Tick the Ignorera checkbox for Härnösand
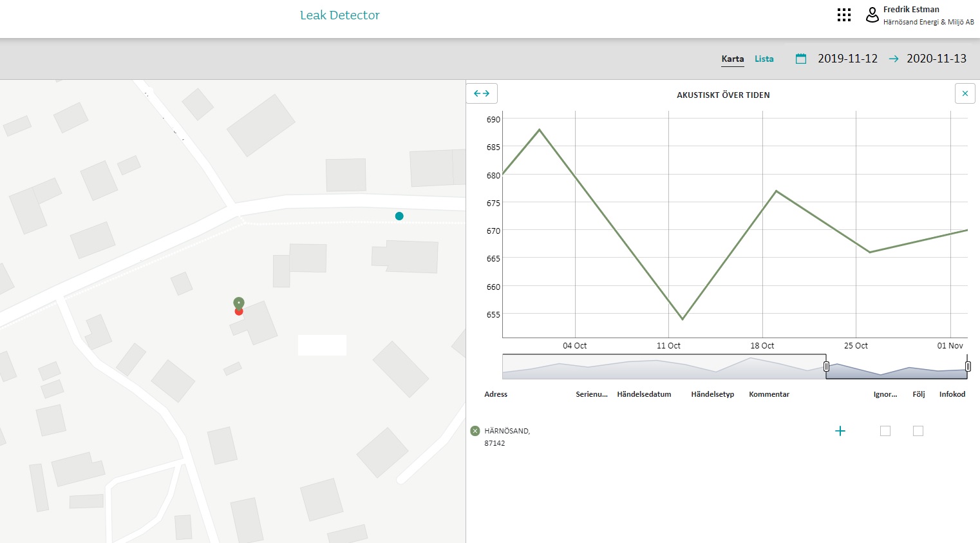The width and height of the screenshot is (980, 543). (885, 431)
